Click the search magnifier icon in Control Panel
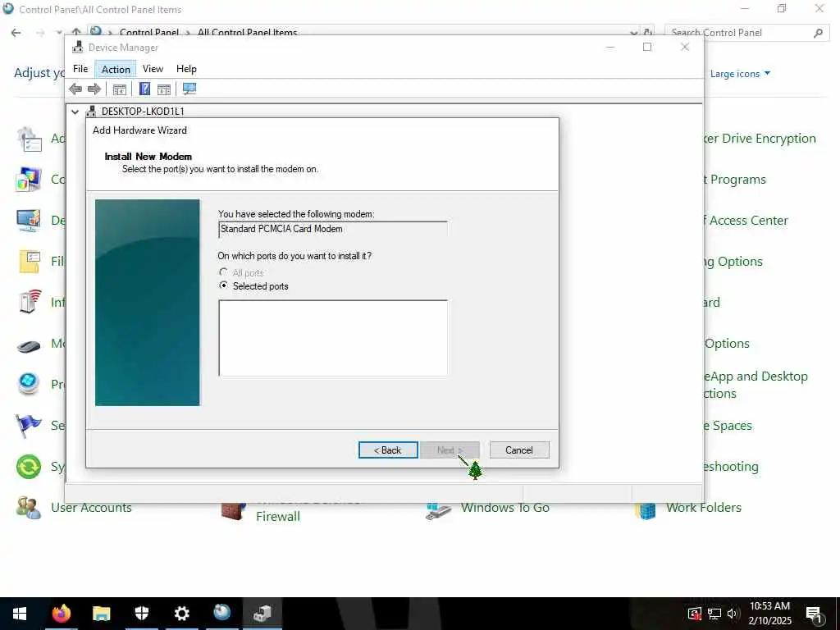840x630 pixels. [x=818, y=33]
